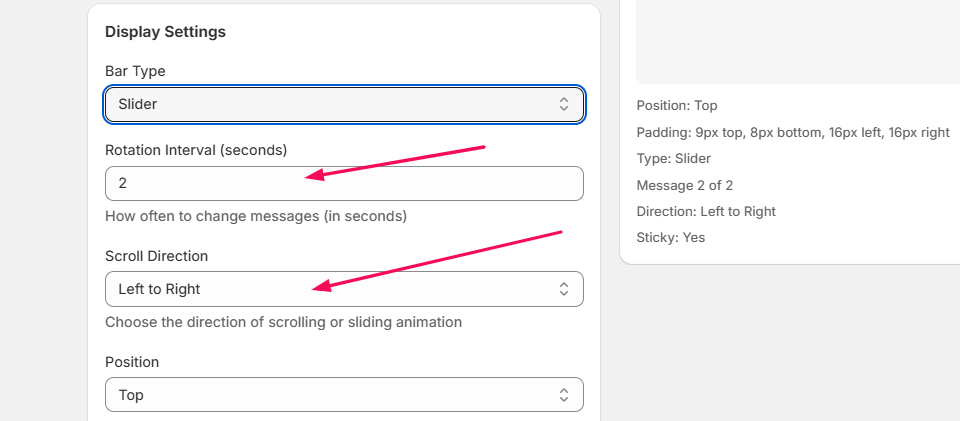This screenshot has width=960, height=421.
Task: Click the Scroll Direction label
Action: [156, 256]
